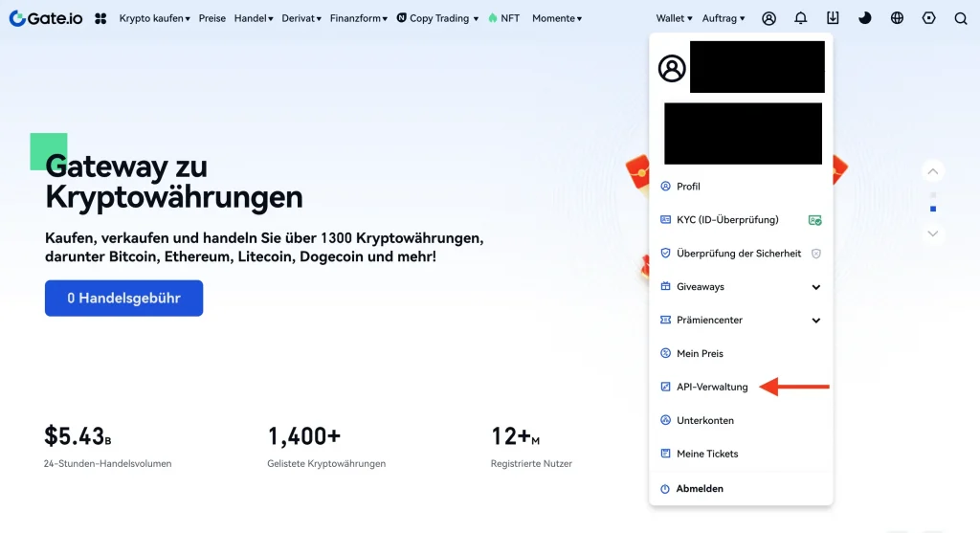
Task: Open the apps grid icon
Action: (100, 18)
